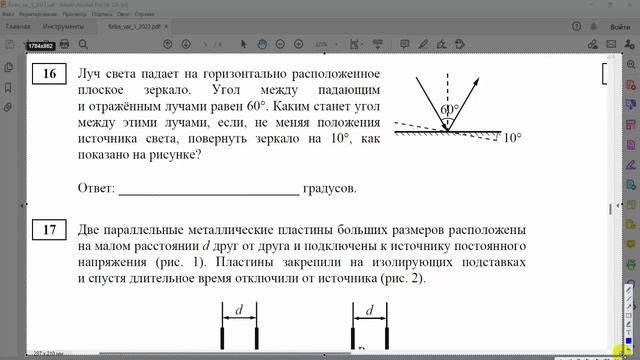Screen dimensions: 640x360
Task: Send file by email envelope icon
Action: coord(611,44)
